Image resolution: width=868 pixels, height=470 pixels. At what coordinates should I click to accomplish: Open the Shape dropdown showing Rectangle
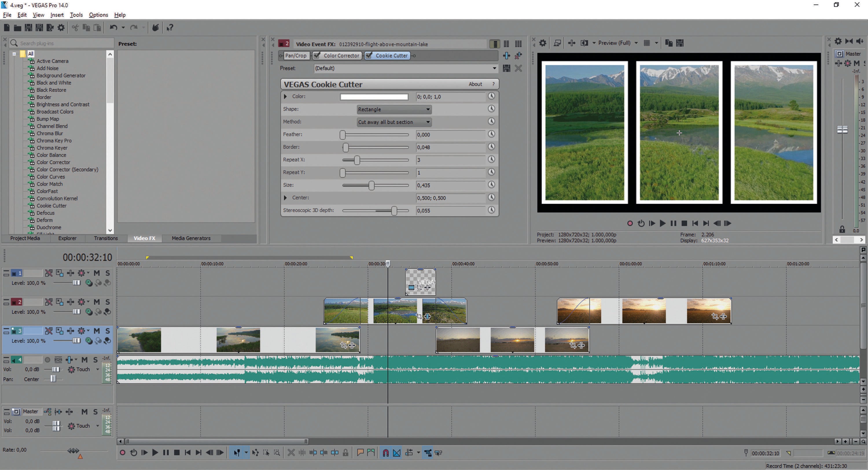click(393, 110)
